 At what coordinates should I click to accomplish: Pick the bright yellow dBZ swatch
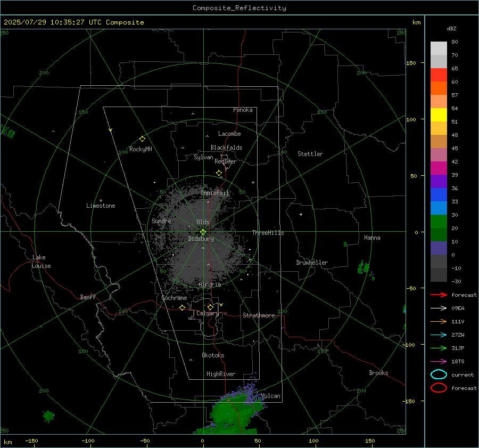[439, 115]
